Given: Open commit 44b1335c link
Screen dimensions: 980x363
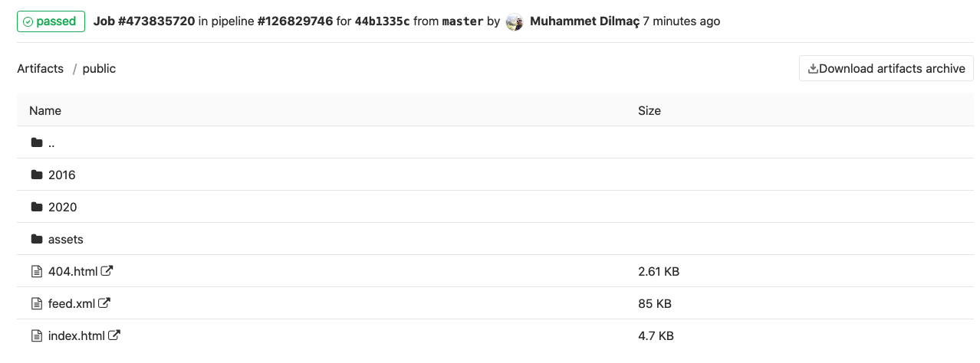Looking at the screenshot, I should (382, 21).
